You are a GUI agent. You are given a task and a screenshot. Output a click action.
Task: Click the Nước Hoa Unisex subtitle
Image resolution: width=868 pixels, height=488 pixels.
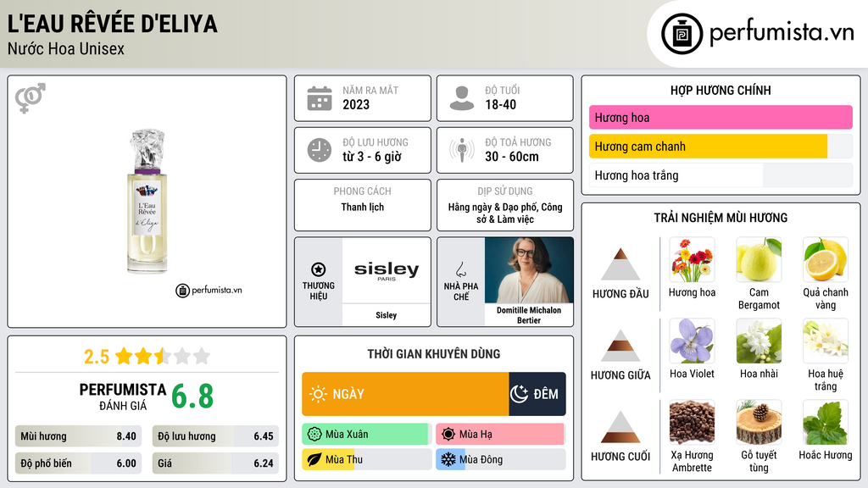66,48
